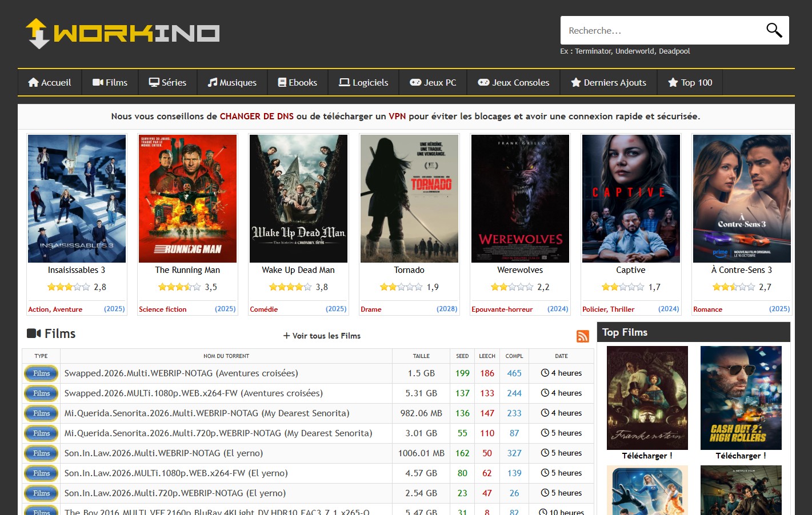Open the Logiciels menu item
The image size is (812, 515).
364,82
